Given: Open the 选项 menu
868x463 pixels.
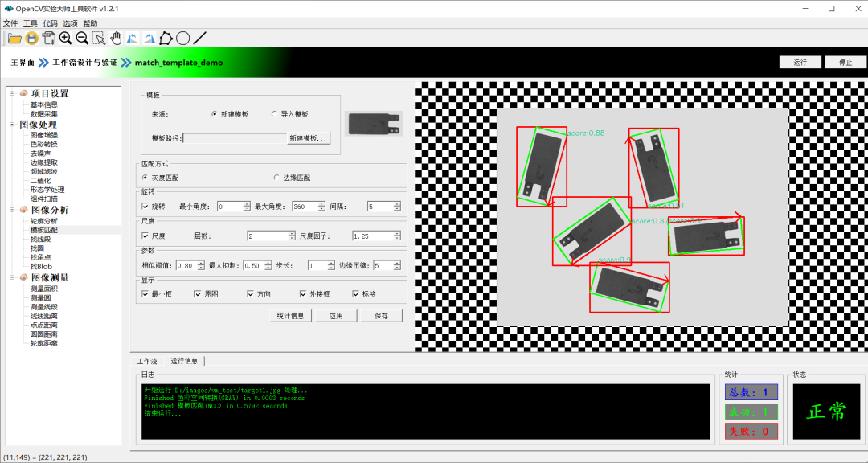Looking at the screenshot, I should (x=70, y=23).
